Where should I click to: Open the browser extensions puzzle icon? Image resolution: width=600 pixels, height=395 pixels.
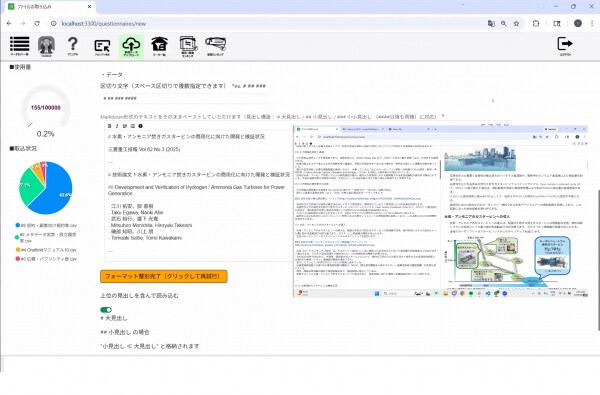coord(536,23)
